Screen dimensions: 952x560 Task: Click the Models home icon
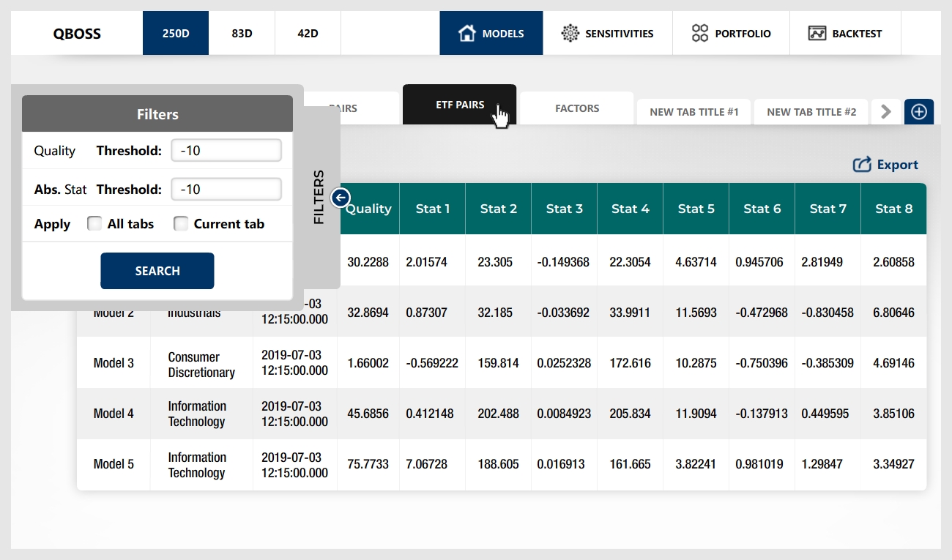click(466, 33)
